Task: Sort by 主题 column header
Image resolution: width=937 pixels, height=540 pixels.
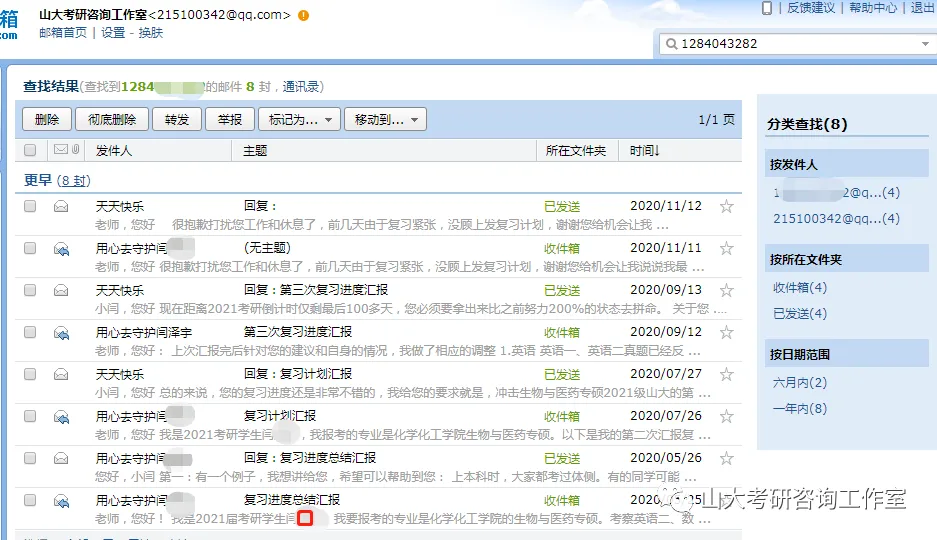Action: 255,151
